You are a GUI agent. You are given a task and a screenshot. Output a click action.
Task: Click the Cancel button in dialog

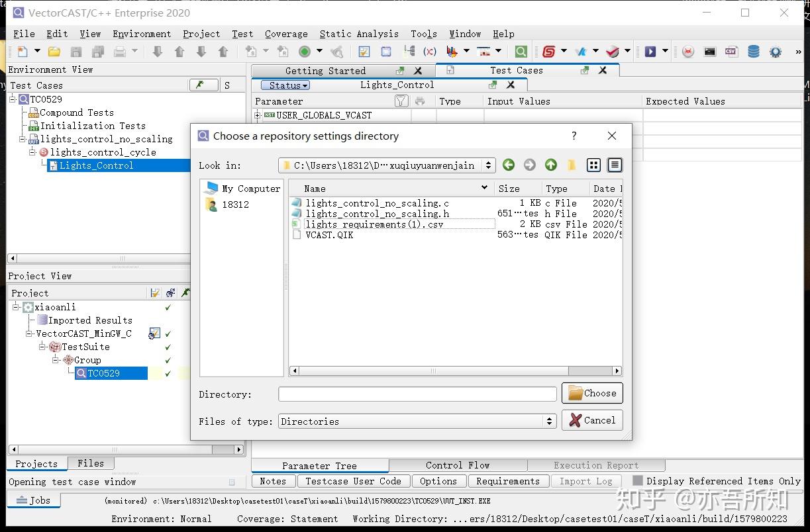592,420
